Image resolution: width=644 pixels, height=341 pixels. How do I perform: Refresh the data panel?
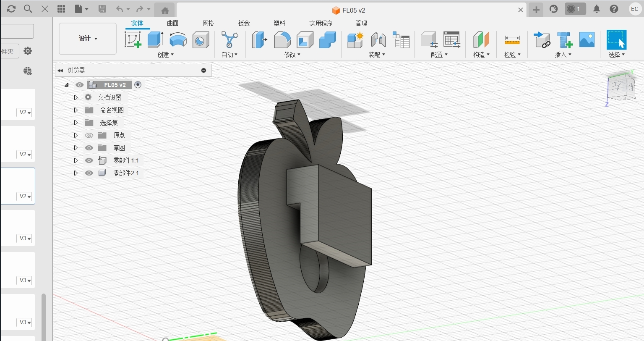(11, 9)
